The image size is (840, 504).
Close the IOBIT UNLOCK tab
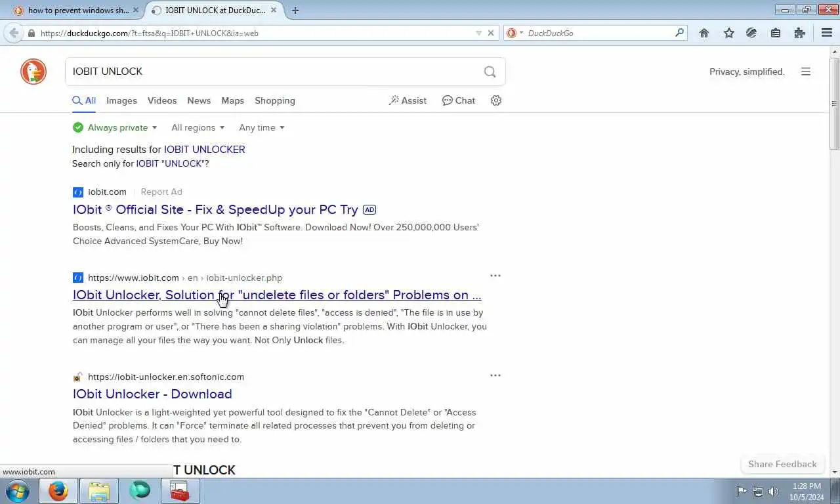click(274, 10)
